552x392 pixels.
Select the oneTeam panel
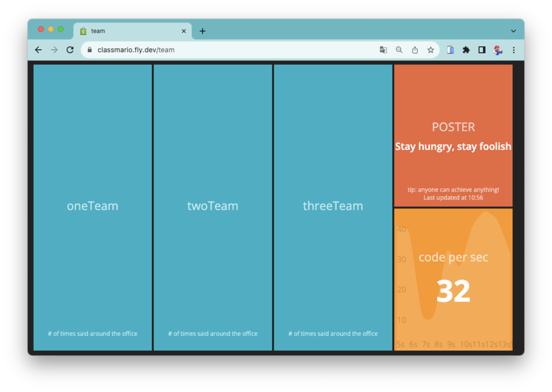coord(93,206)
